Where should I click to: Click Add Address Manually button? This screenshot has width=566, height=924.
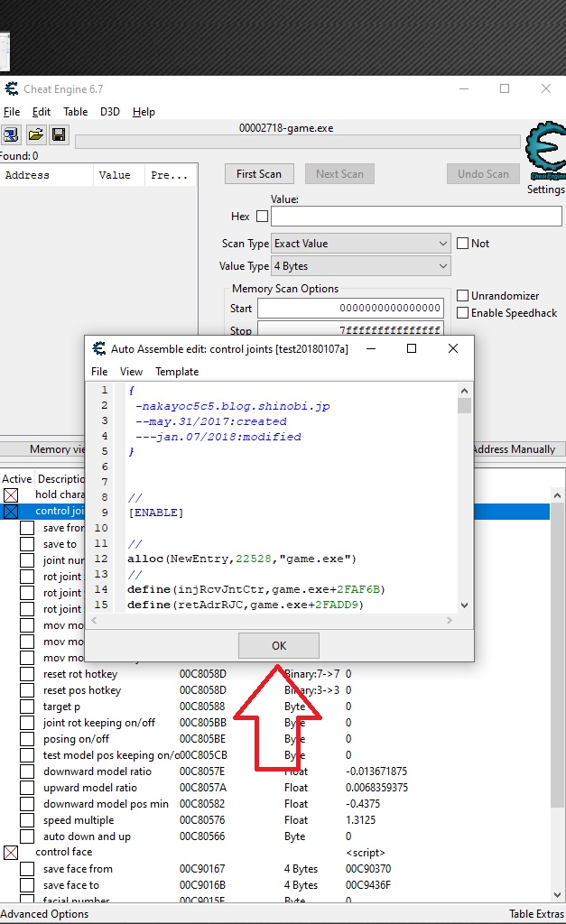519,449
